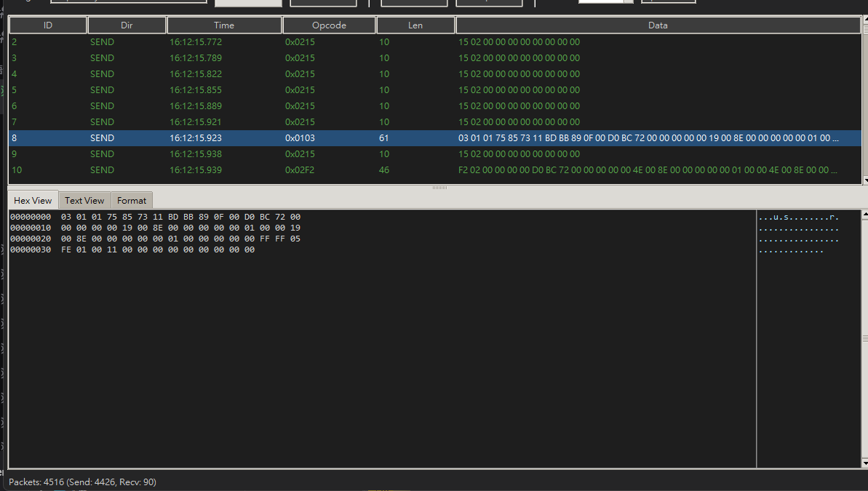Sort packets by the Dir column header
This screenshot has width=868, height=491.
click(127, 25)
